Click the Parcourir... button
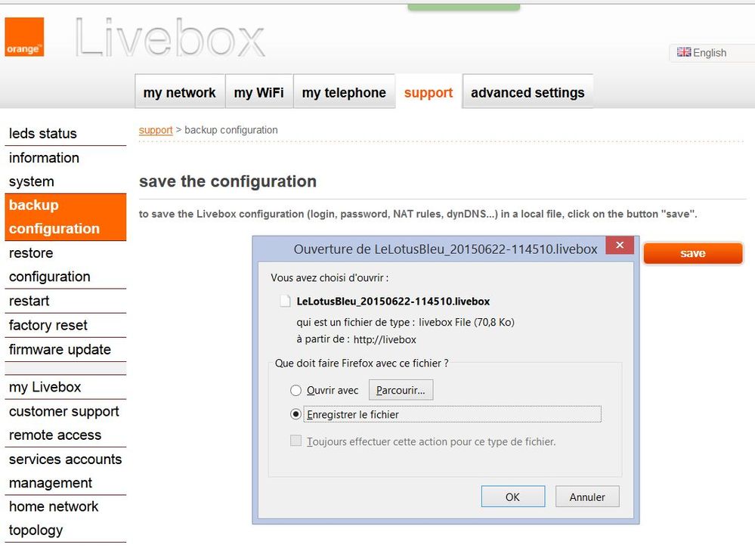This screenshot has height=560, width=755. point(401,390)
